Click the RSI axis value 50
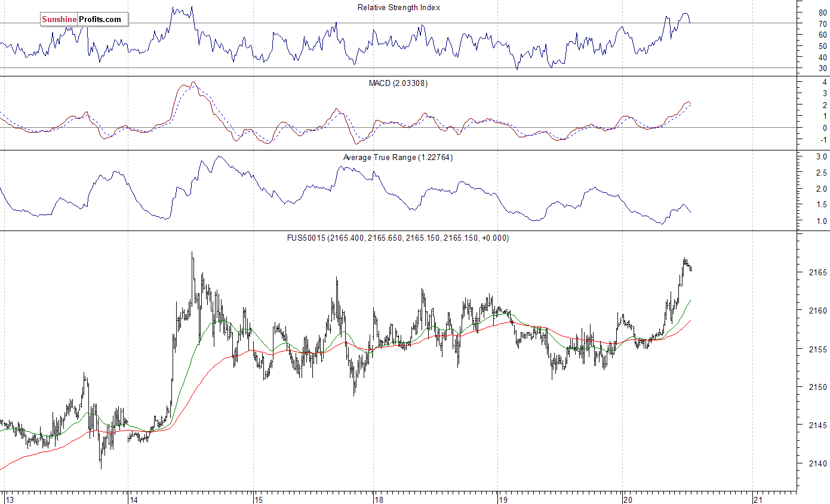This screenshot has height=504, width=830. tap(823, 47)
